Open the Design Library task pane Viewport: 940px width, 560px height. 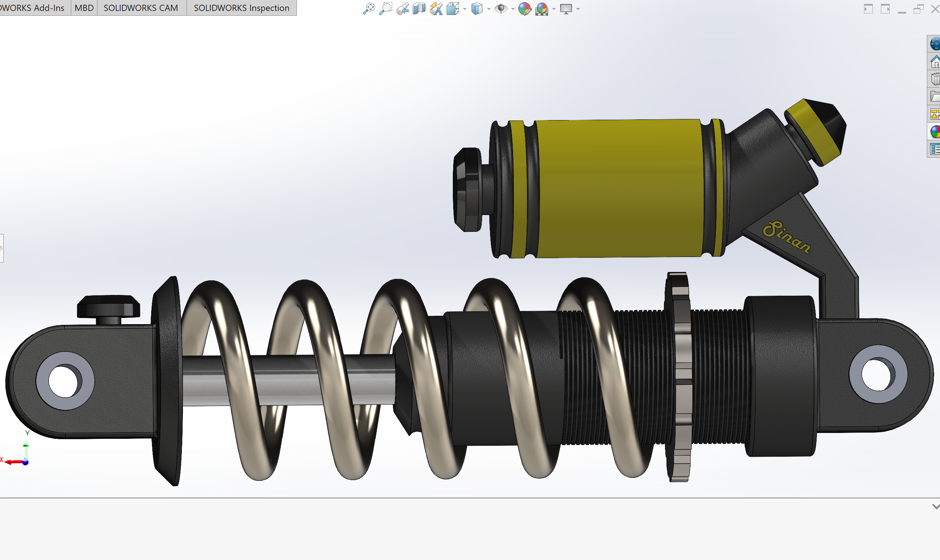coord(935,79)
